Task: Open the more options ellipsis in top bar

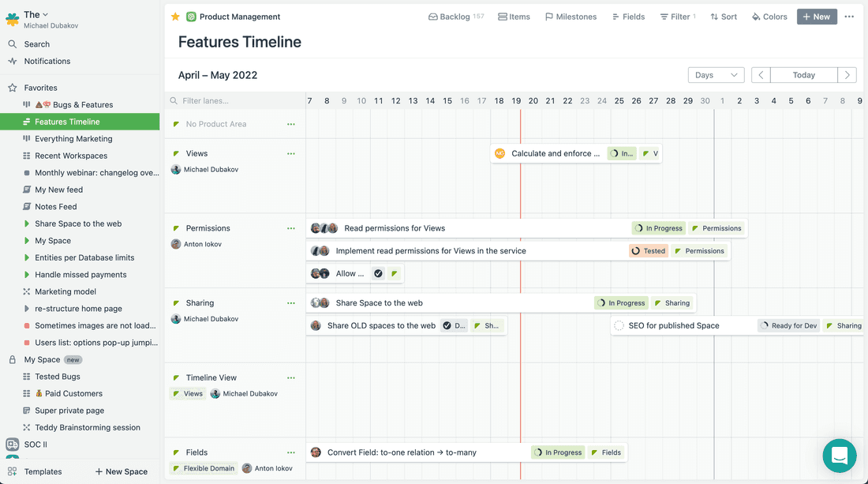Action: (849, 17)
